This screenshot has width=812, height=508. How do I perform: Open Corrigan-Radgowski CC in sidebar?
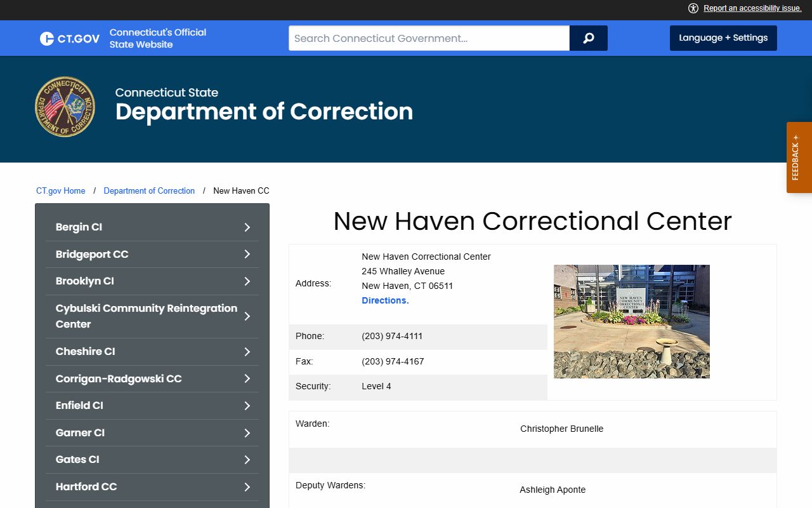[x=119, y=378]
